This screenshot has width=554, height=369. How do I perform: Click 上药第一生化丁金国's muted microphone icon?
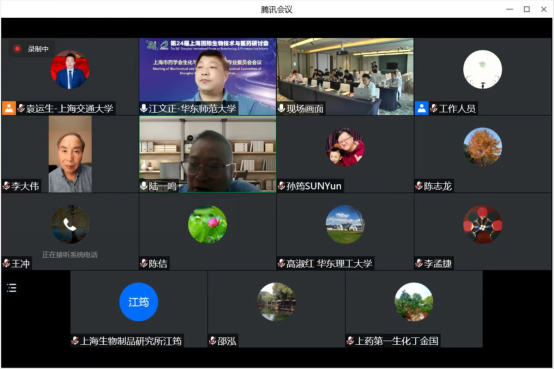pyautogui.click(x=350, y=341)
